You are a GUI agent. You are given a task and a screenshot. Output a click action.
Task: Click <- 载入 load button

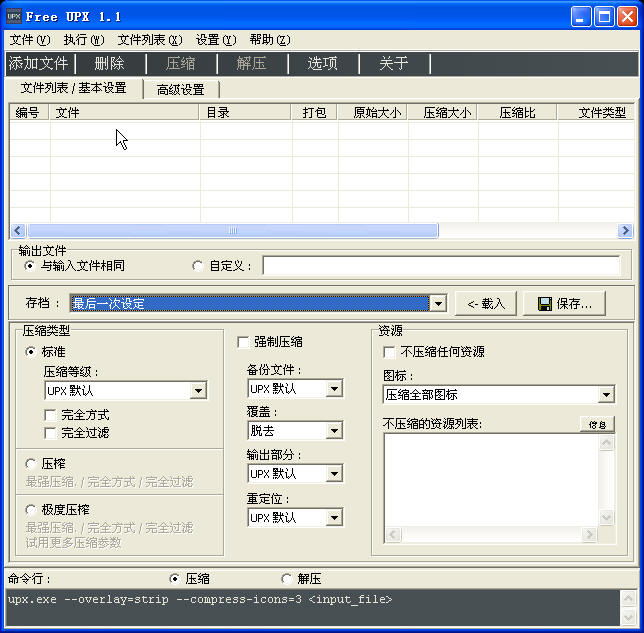[486, 304]
